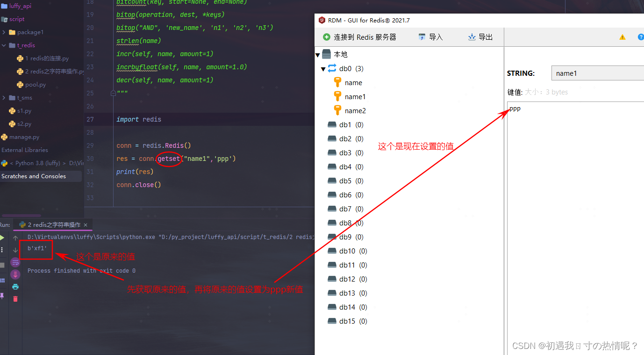
Task: Expand the t_sms folder arrow
Action: [x=4, y=98]
